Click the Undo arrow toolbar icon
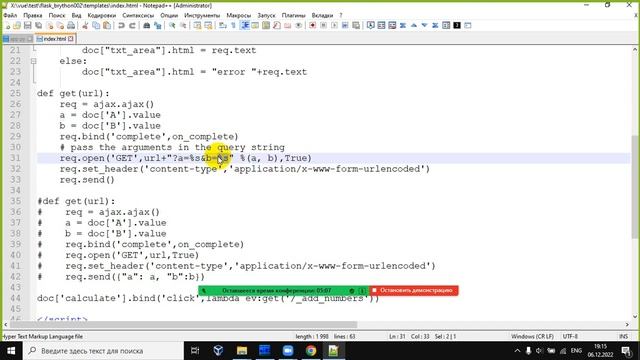The image size is (640, 360). [x=121, y=25]
